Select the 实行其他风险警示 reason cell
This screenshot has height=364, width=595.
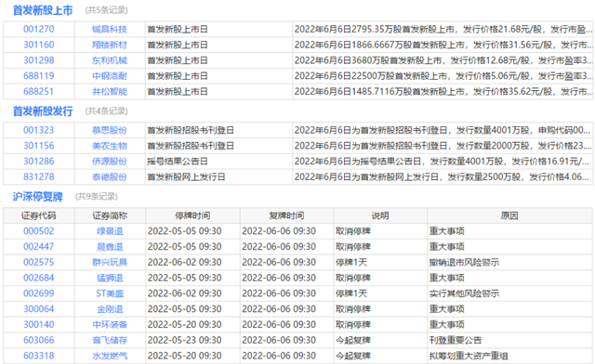pos(509,293)
